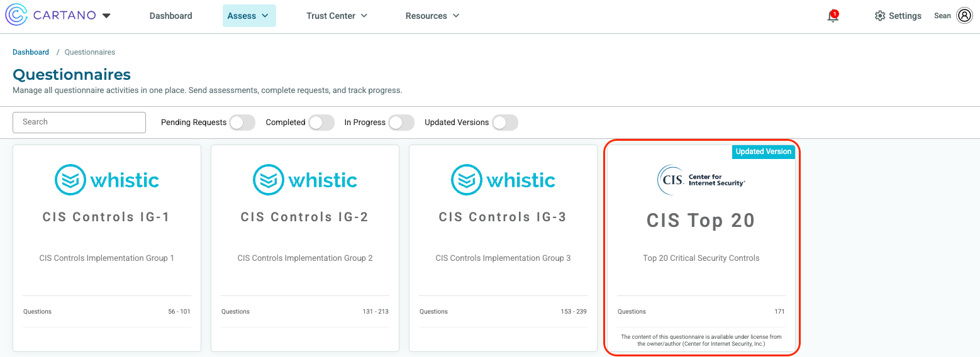Toggle the Updated Versions filter
This screenshot has width=980, height=357.
tap(504, 123)
